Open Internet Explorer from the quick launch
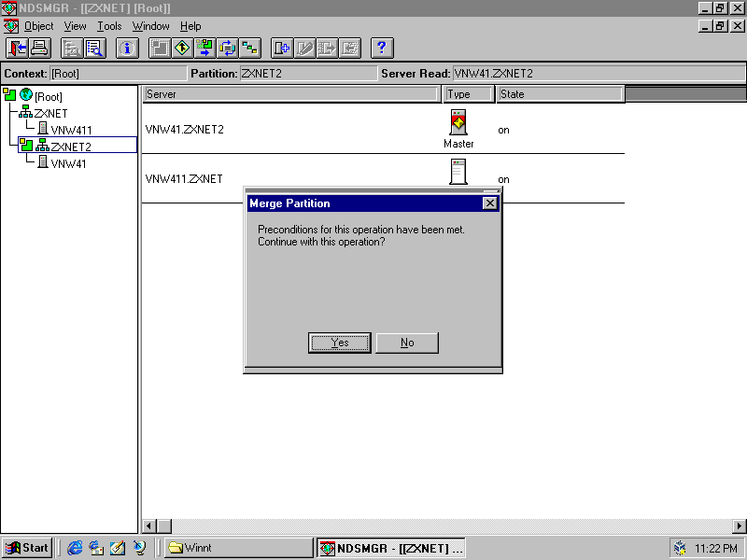The width and height of the screenshot is (747, 560). coord(75,548)
